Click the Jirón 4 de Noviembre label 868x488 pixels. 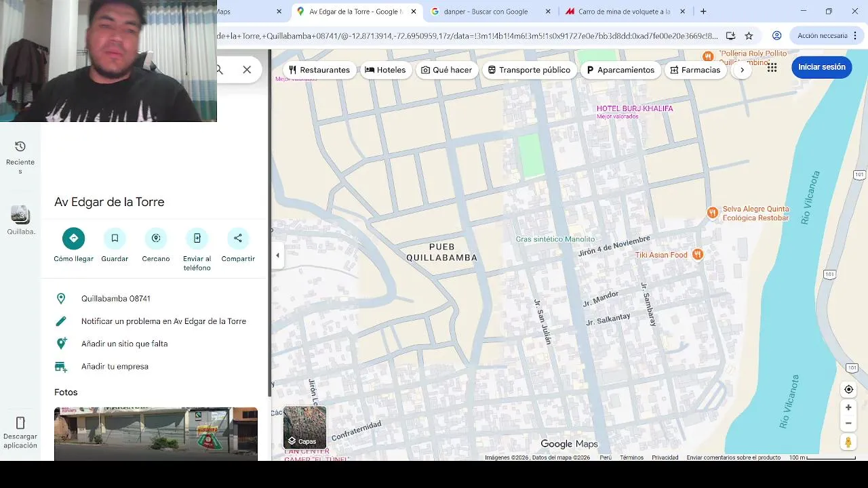614,245
